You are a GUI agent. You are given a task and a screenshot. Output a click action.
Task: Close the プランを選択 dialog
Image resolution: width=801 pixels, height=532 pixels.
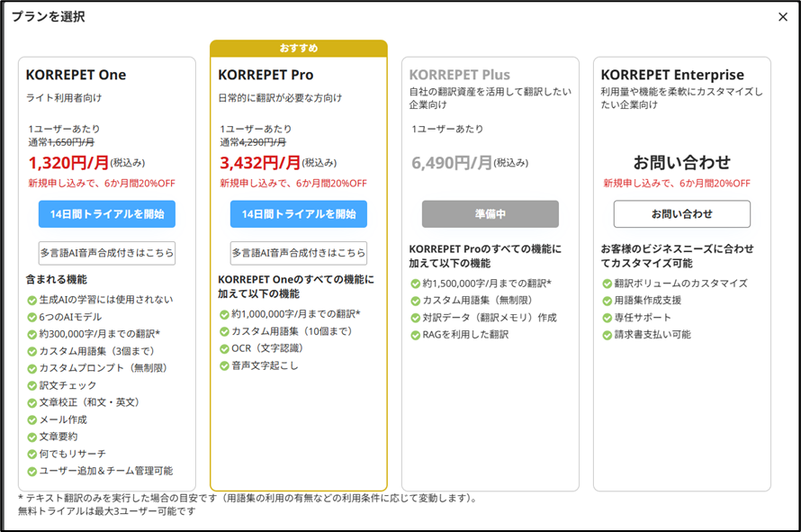click(x=783, y=17)
